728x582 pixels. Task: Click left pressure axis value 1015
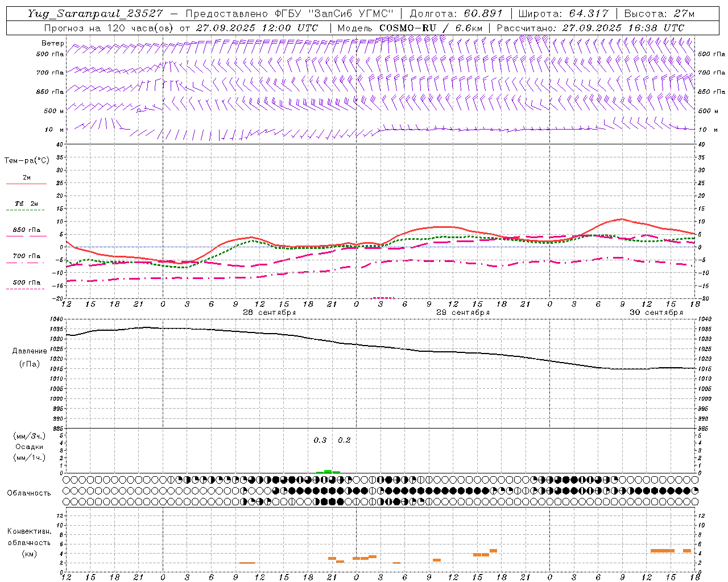pos(56,369)
